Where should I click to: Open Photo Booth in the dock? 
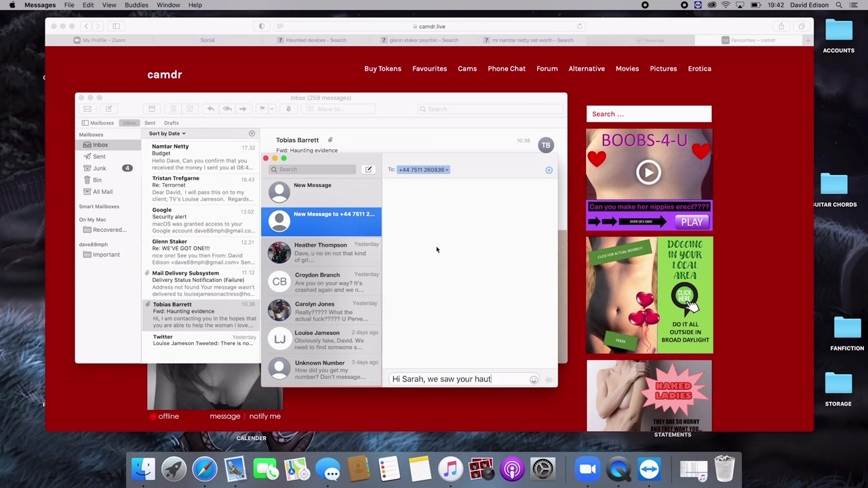coord(481,469)
